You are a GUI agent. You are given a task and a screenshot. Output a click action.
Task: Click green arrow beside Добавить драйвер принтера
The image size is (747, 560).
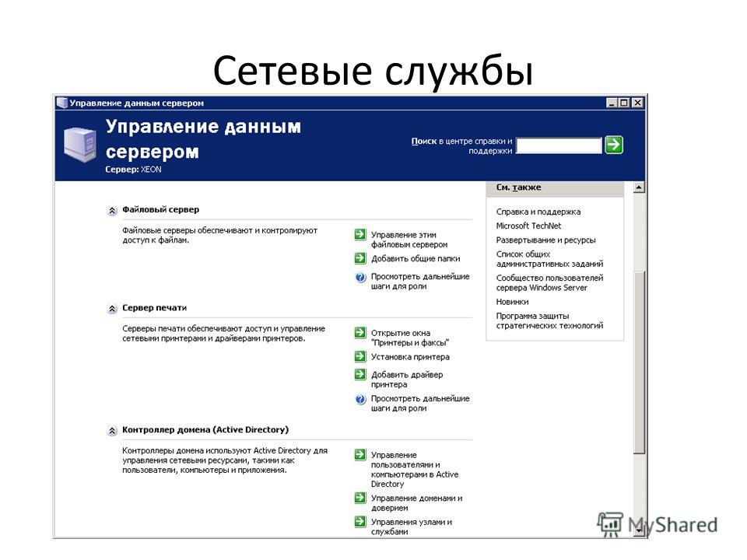pyautogui.click(x=360, y=374)
